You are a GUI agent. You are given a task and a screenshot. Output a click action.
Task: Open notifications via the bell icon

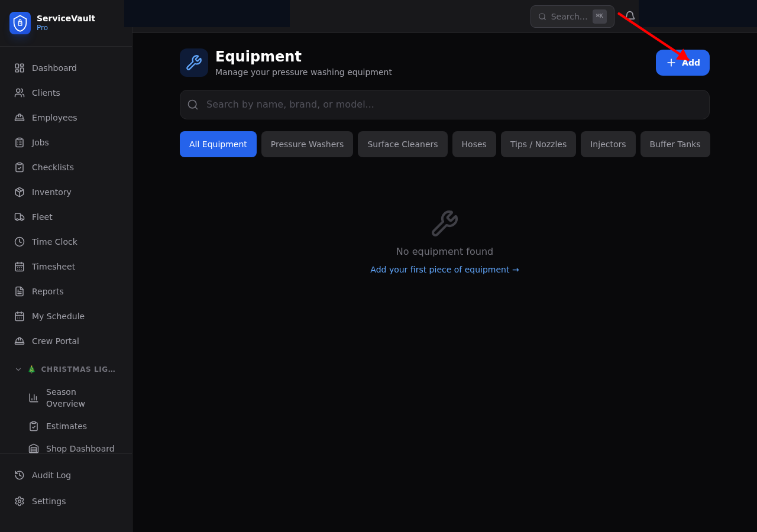[629, 17]
